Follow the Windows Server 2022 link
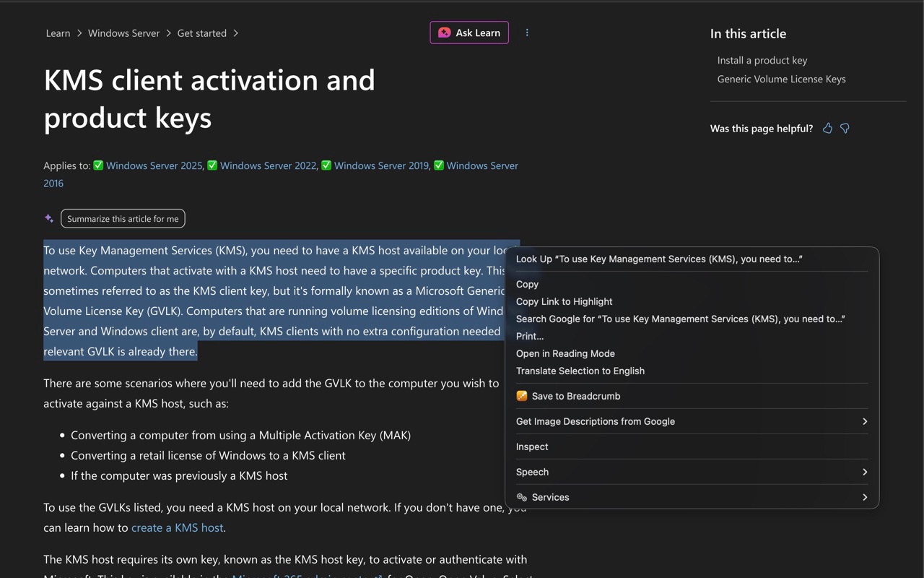The height and width of the screenshot is (578, 924). click(268, 165)
